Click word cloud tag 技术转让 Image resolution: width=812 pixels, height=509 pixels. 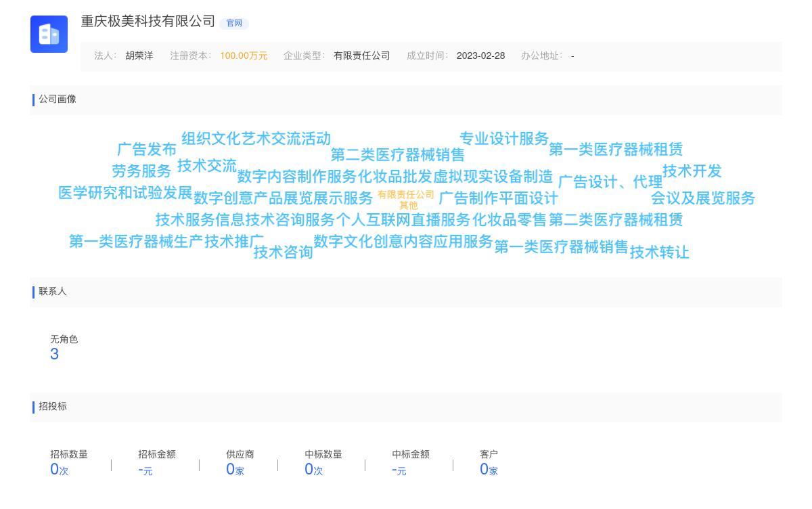tap(660, 252)
